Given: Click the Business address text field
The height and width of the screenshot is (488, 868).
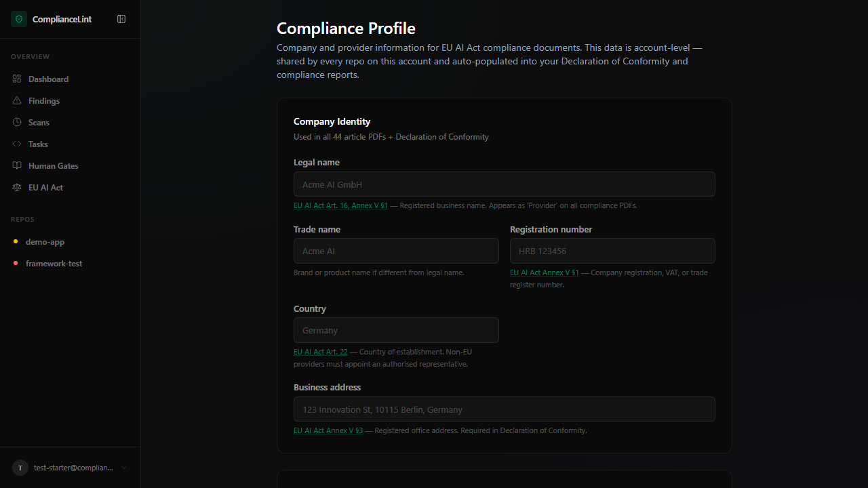Looking at the screenshot, I should 504,409.
